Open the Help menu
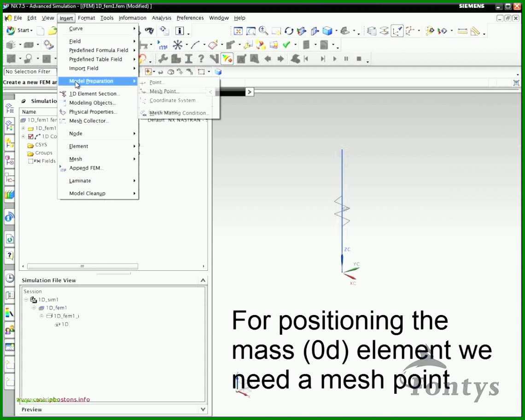 (239, 18)
